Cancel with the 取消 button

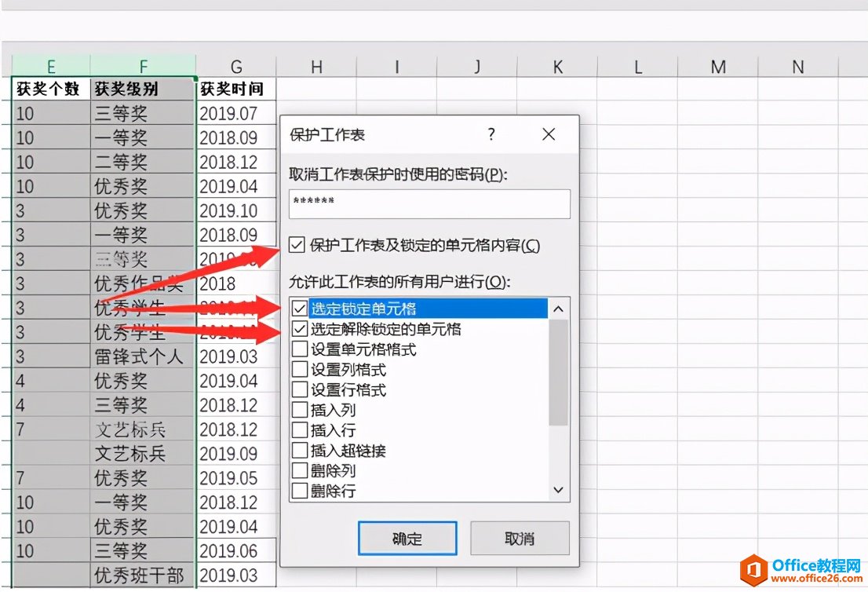(520, 539)
